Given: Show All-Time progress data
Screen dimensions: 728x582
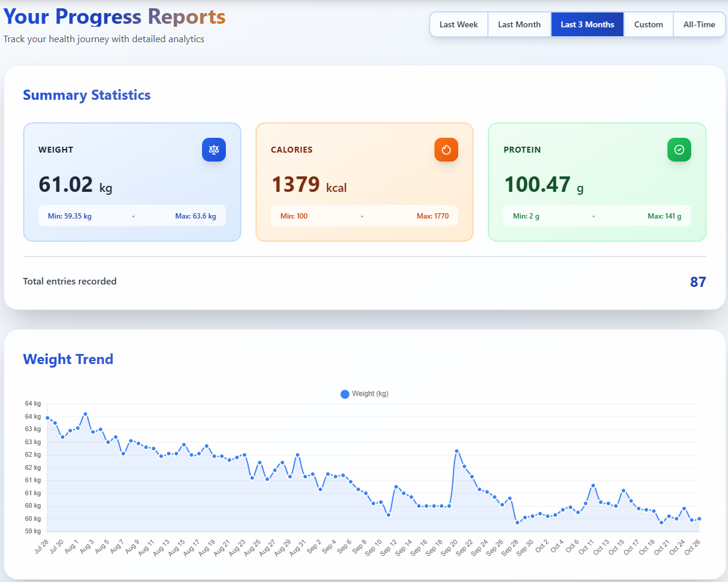Looking at the screenshot, I should [x=699, y=24].
